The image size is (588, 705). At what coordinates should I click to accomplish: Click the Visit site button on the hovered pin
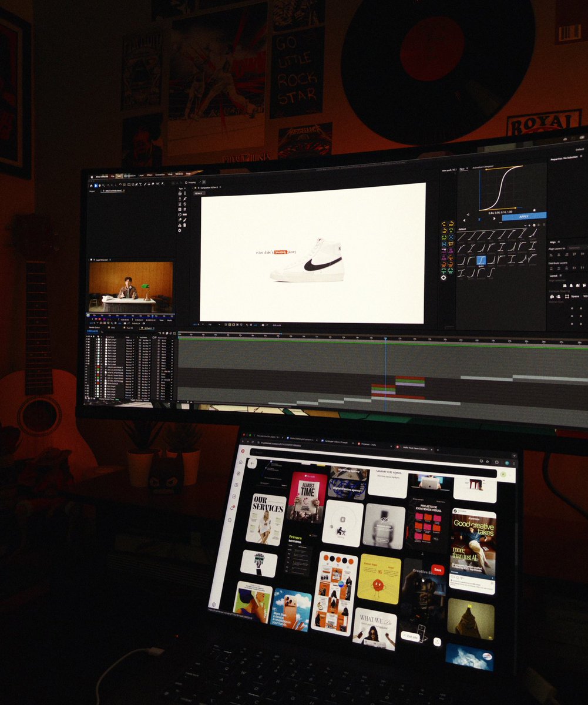coord(410,636)
